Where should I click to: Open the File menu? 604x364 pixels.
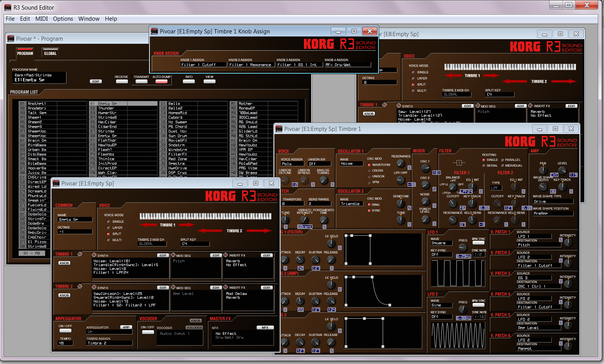point(10,19)
